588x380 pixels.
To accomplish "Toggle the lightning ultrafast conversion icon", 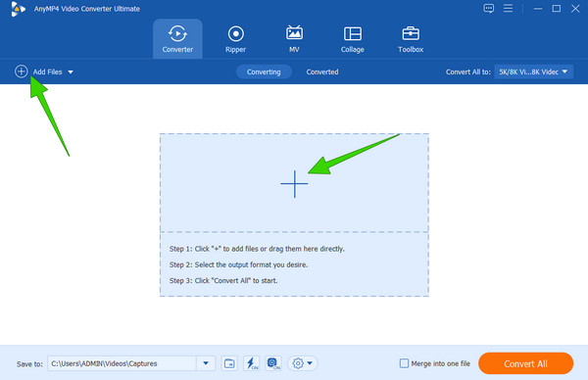I will (x=251, y=363).
